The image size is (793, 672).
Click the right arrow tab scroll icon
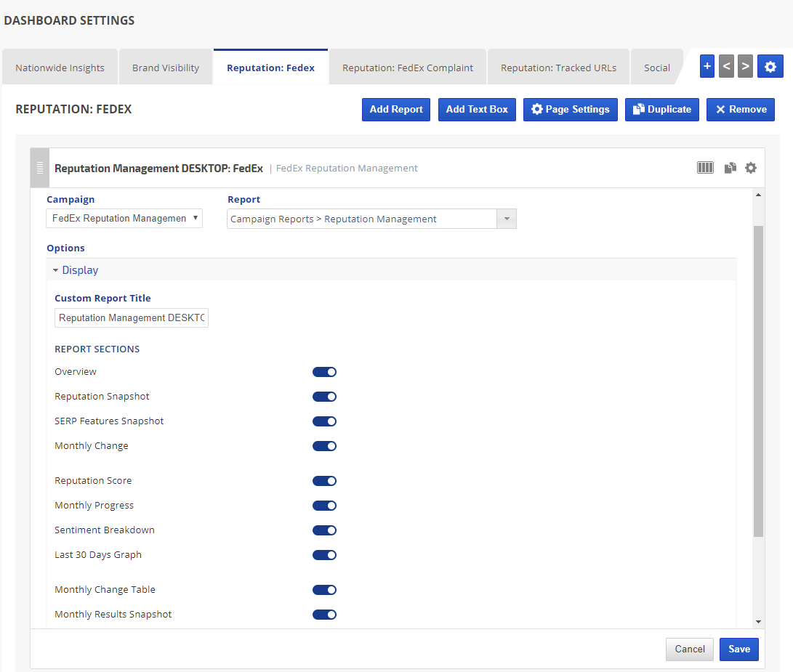click(x=745, y=66)
